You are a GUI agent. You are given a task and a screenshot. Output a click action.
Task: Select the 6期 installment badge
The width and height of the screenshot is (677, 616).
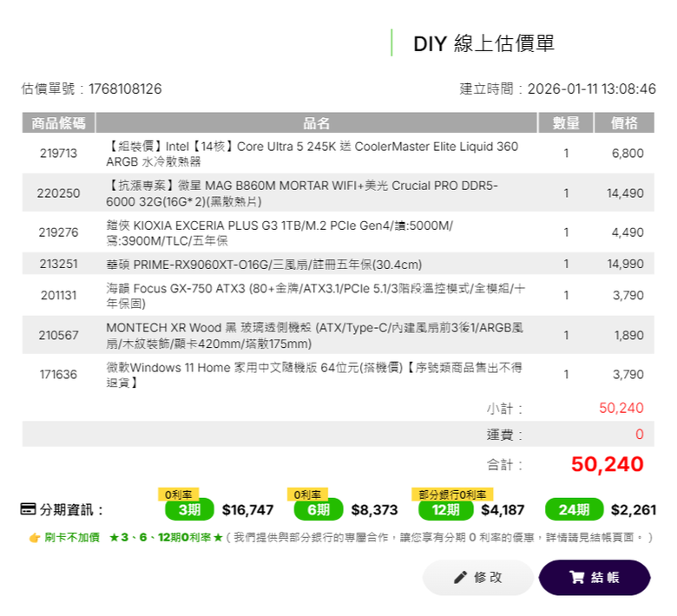point(319,509)
